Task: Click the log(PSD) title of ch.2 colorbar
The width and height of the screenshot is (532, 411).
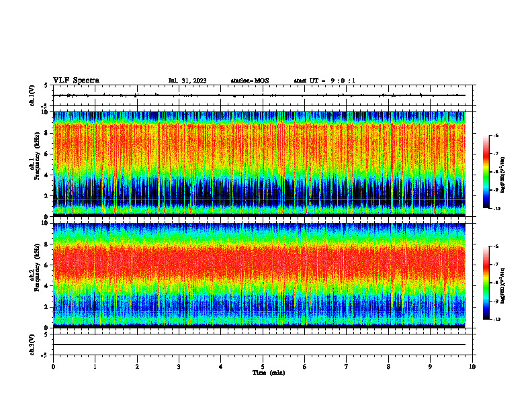Action: pos(503,285)
